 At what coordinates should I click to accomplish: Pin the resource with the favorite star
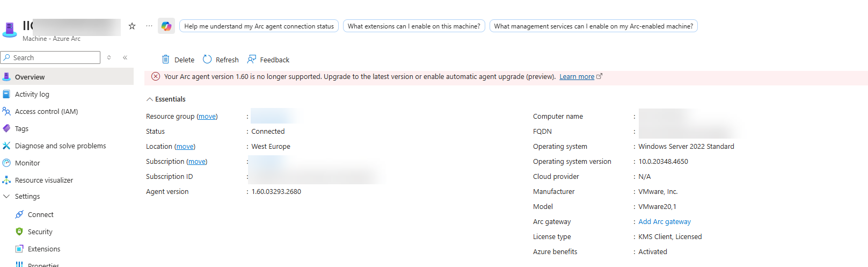coord(132,26)
